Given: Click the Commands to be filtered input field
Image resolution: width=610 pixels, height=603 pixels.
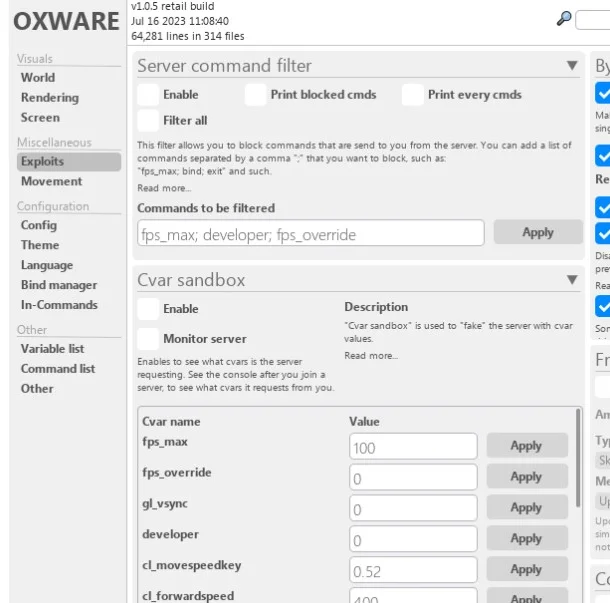Looking at the screenshot, I should tap(310, 234).
